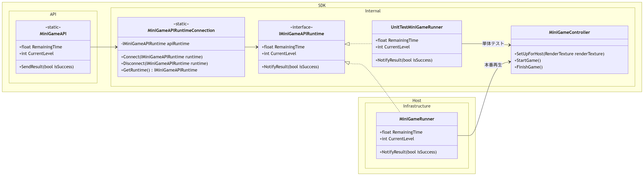Select +float RemainingTime in MiniGameRunner class
The height and width of the screenshot is (176, 644).
pyautogui.click(x=401, y=132)
